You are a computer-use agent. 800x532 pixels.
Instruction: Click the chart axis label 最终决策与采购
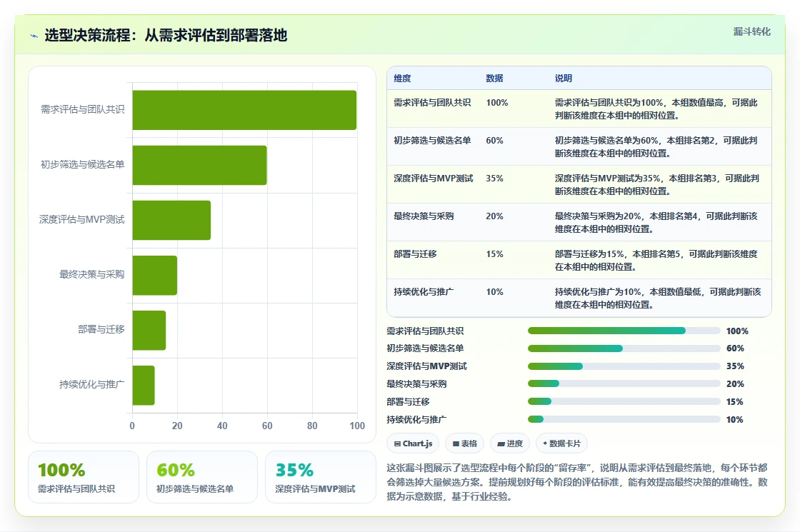tap(92, 274)
